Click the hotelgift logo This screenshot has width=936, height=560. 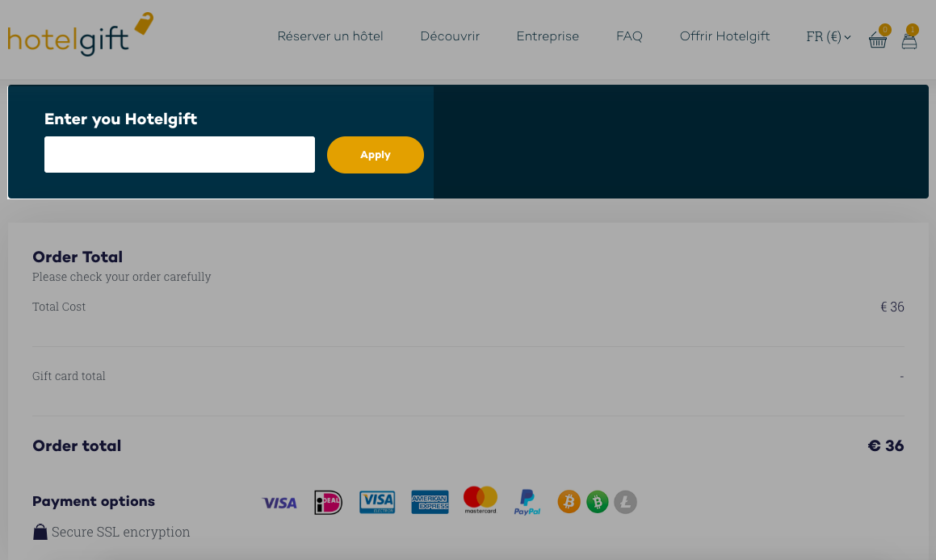(81, 35)
